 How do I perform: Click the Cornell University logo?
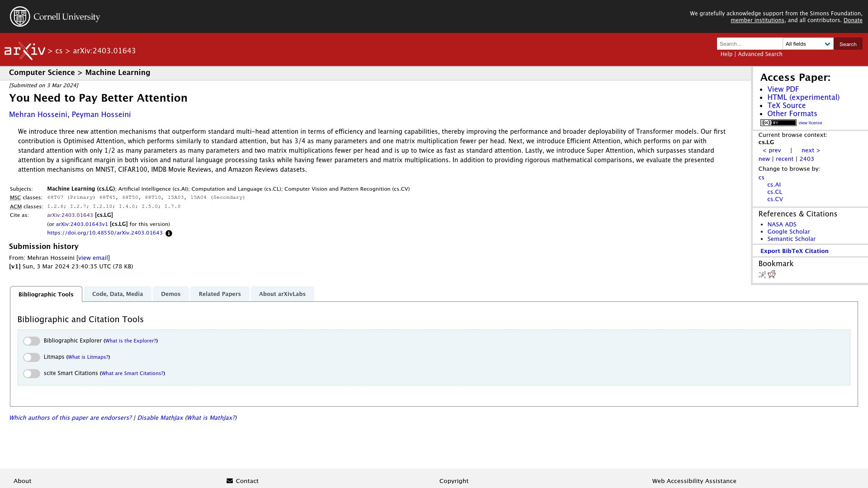click(x=55, y=17)
